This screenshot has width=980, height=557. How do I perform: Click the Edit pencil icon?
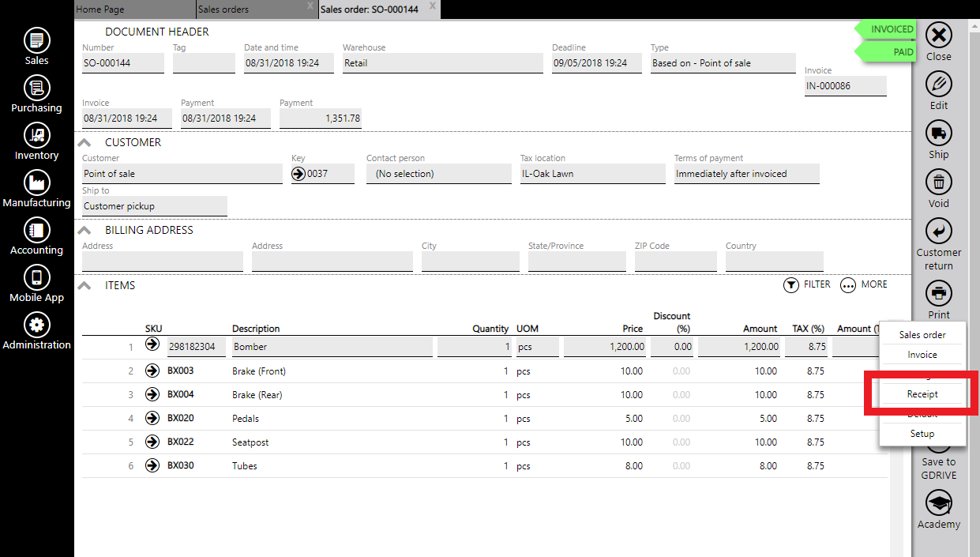938,85
